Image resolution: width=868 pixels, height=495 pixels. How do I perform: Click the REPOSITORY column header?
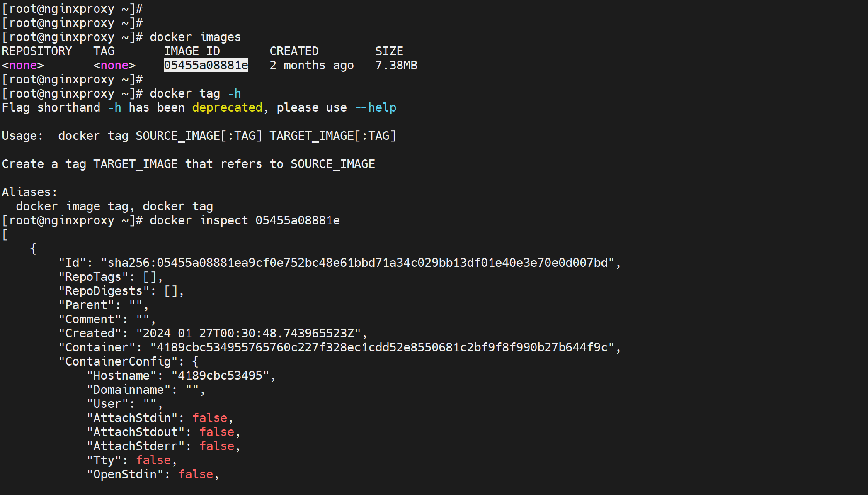[x=37, y=51]
